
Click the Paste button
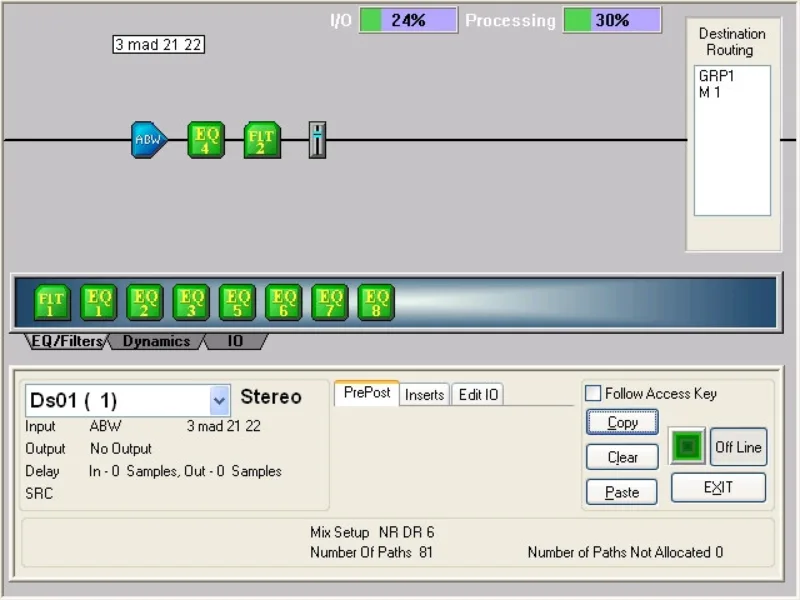pos(622,492)
